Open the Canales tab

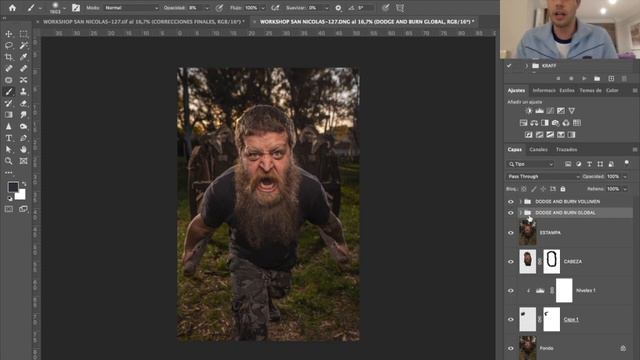click(x=538, y=150)
